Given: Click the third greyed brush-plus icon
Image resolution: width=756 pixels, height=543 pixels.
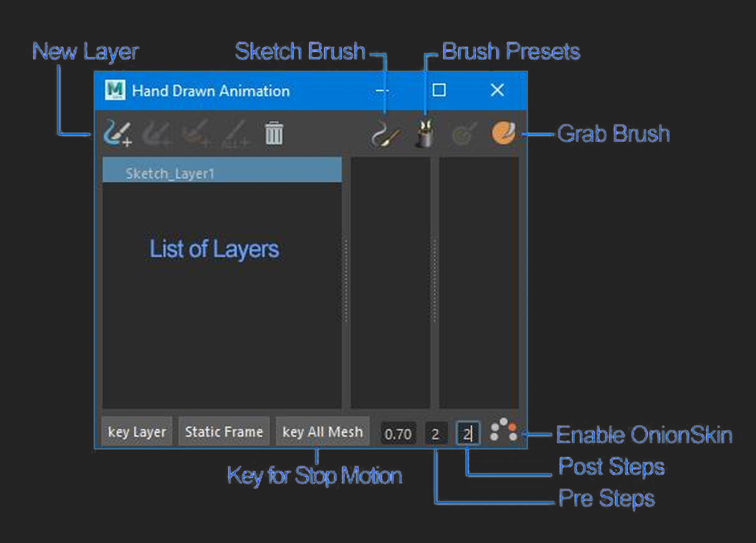Looking at the screenshot, I should click(196, 133).
